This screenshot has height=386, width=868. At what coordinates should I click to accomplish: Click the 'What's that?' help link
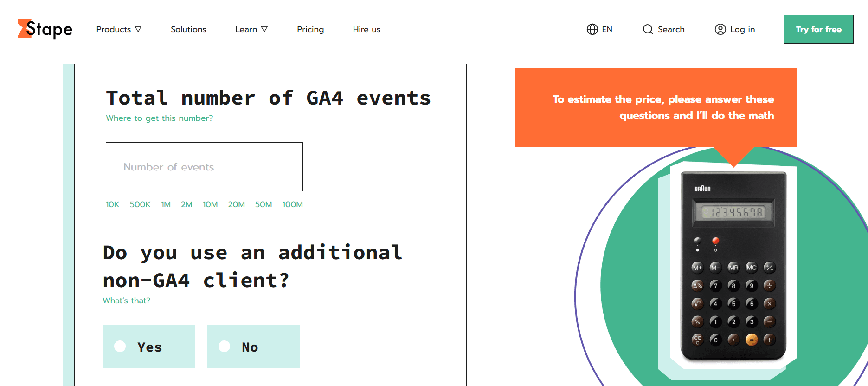[x=127, y=301]
